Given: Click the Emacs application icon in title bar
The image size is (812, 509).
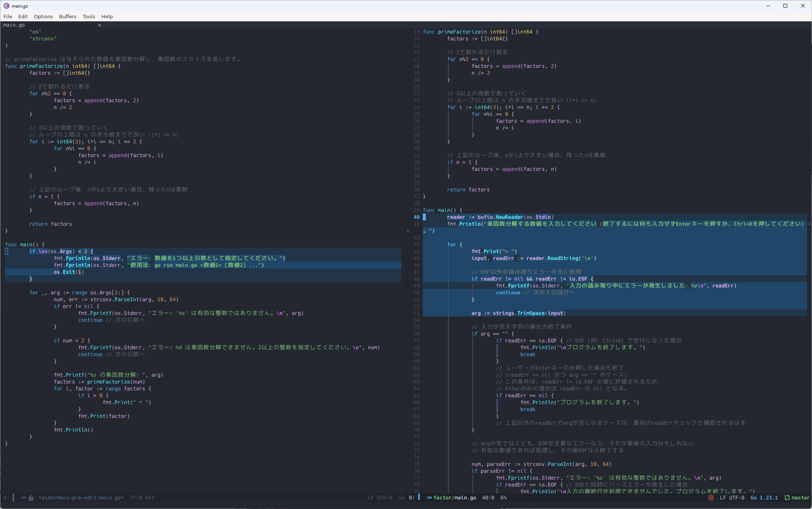Looking at the screenshot, I should [6, 6].
